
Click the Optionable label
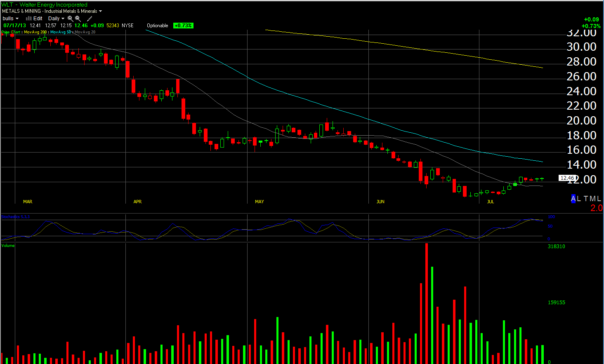pyautogui.click(x=158, y=26)
